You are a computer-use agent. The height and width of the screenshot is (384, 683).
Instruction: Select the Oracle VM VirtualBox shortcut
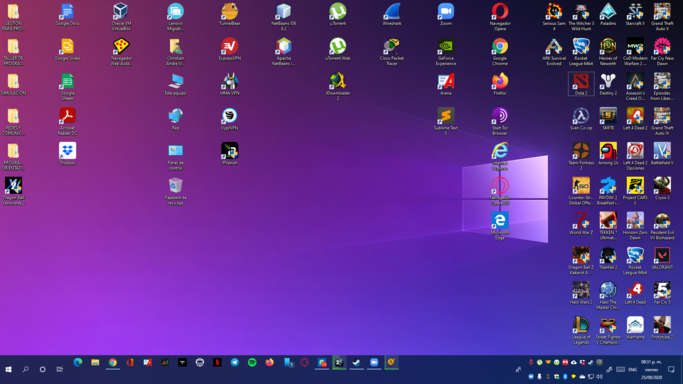(x=121, y=17)
